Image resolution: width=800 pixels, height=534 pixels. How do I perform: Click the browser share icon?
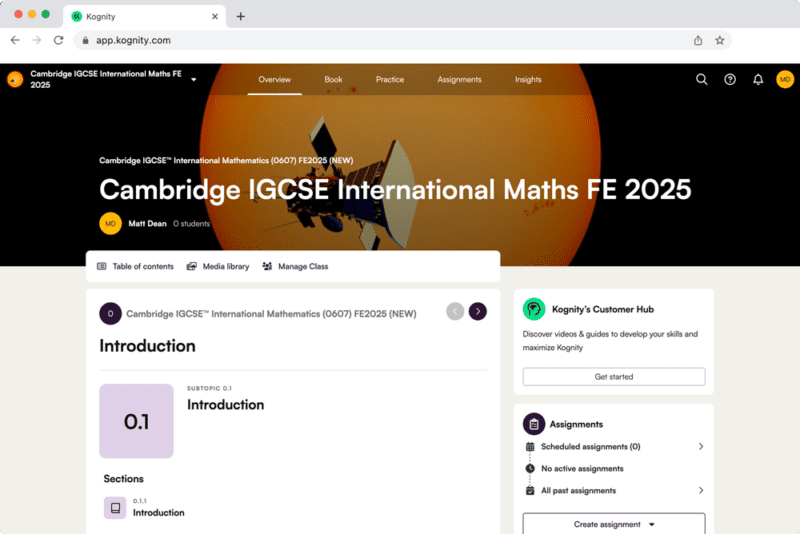click(698, 40)
